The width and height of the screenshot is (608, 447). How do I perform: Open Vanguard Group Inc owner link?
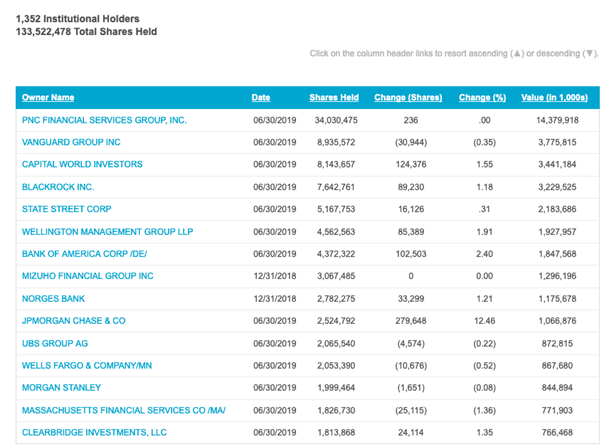pos(71,142)
